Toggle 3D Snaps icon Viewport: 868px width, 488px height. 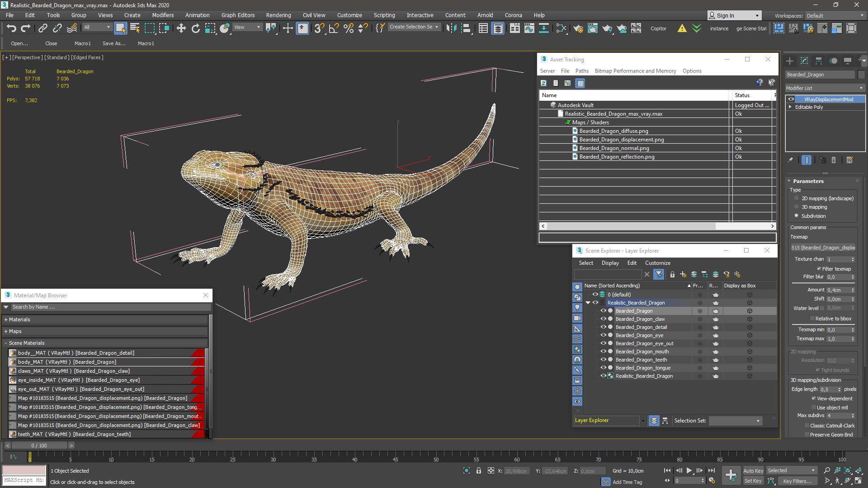click(x=319, y=28)
